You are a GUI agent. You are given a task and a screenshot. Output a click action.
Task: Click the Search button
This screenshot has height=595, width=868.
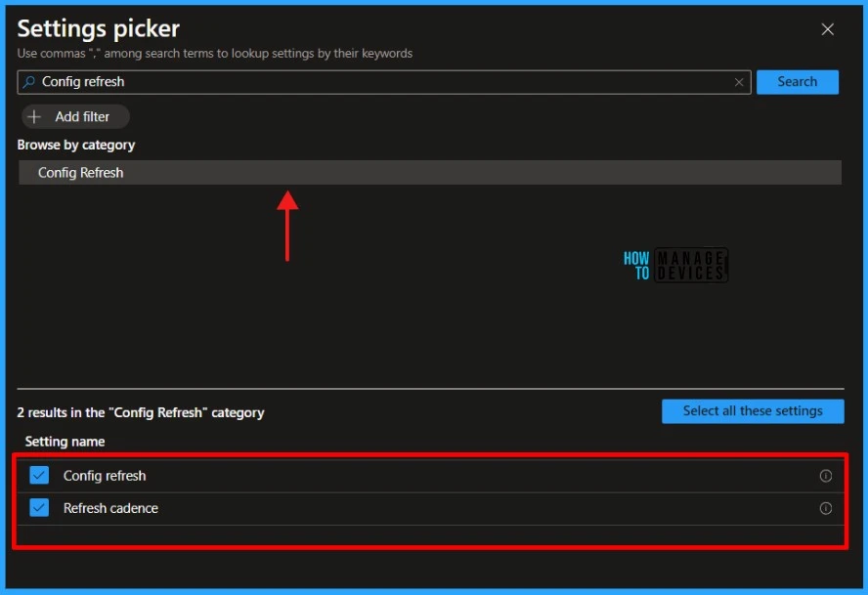tap(798, 82)
